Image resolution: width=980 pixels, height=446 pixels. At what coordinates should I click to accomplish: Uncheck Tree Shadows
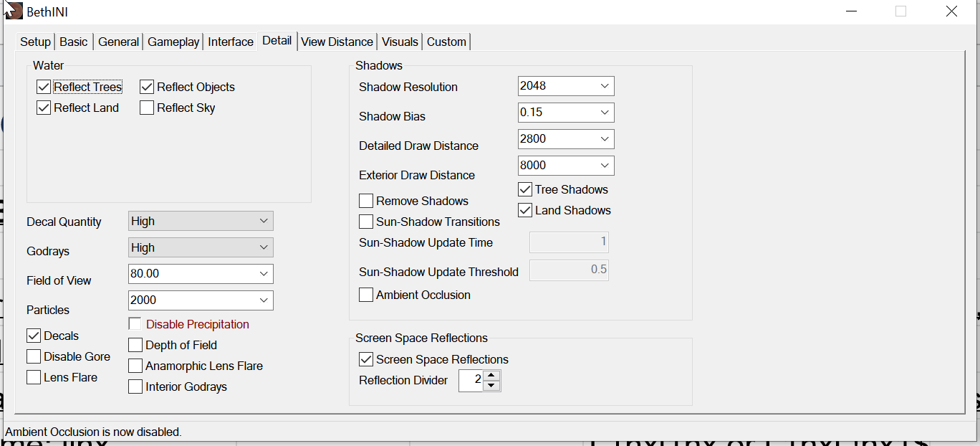525,189
